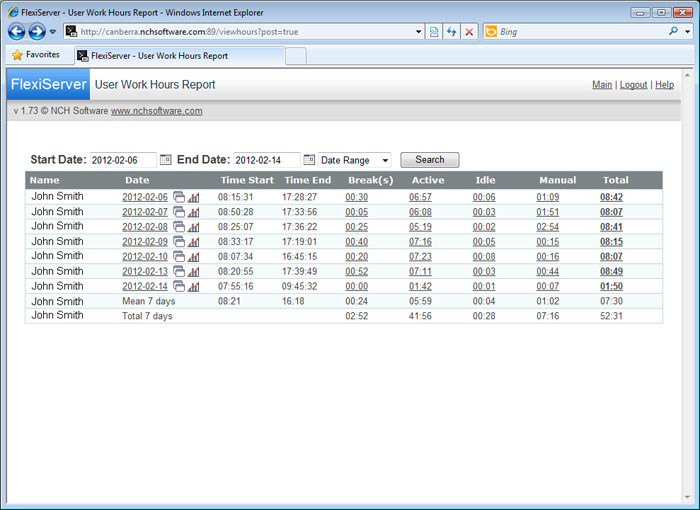This screenshot has height=510, width=700.
Task: Open the Help link
Action: coord(664,85)
